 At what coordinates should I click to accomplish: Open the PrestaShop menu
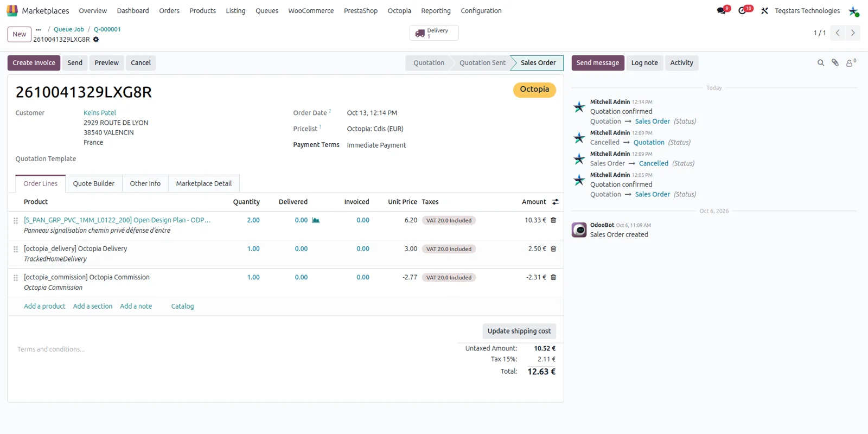point(361,11)
